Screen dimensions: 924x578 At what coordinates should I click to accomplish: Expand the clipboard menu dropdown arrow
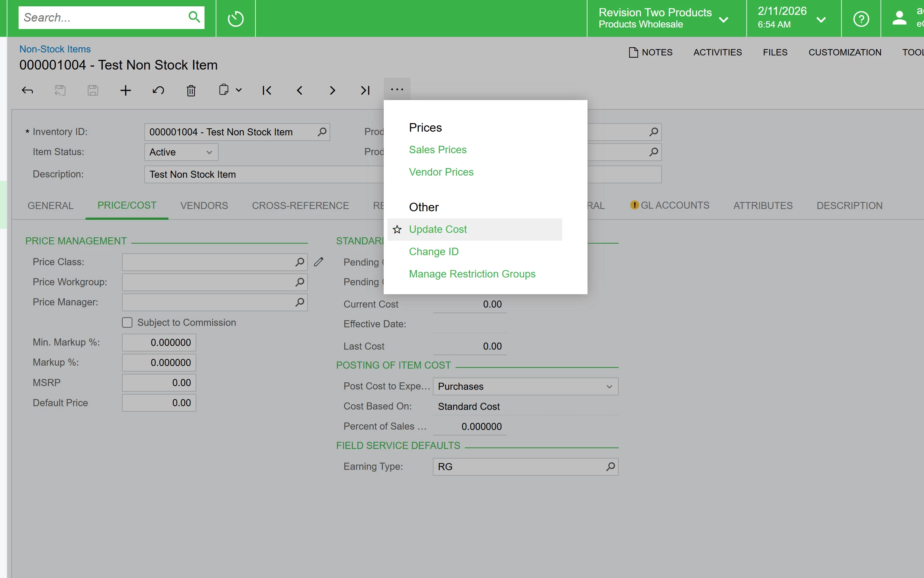pyautogui.click(x=239, y=90)
